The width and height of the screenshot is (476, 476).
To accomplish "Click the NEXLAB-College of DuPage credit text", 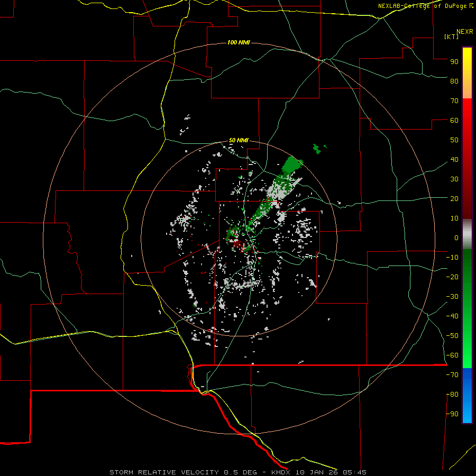I will 425,6.
